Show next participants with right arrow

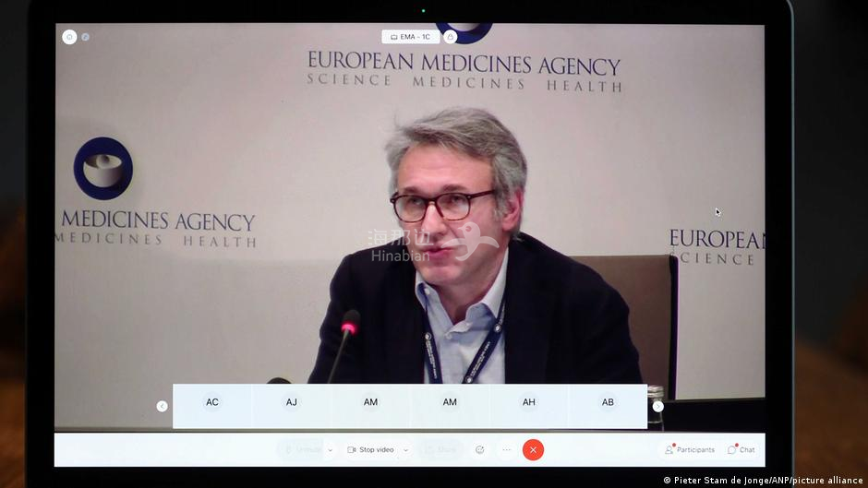[657, 406]
